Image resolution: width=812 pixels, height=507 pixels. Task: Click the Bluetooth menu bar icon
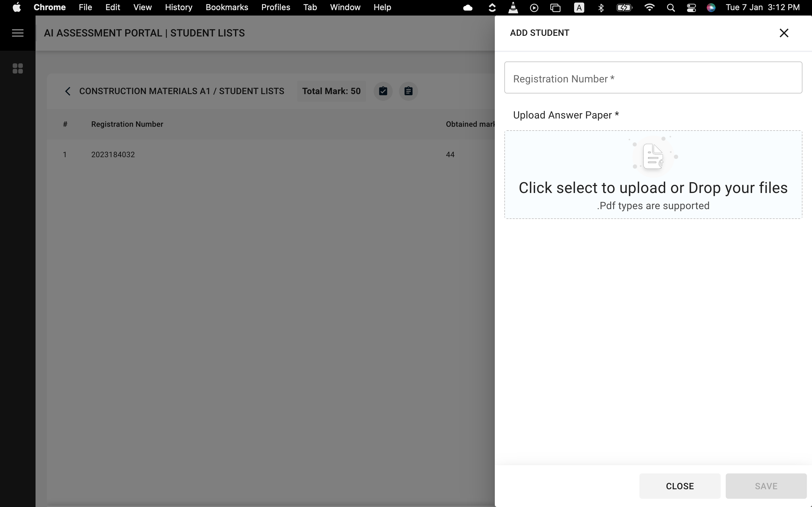[x=601, y=8]
